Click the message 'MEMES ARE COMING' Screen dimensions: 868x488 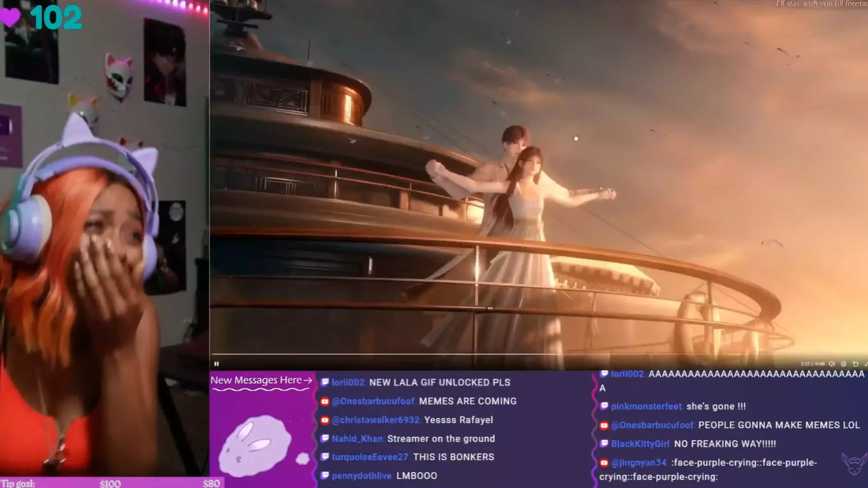point(468,401)
